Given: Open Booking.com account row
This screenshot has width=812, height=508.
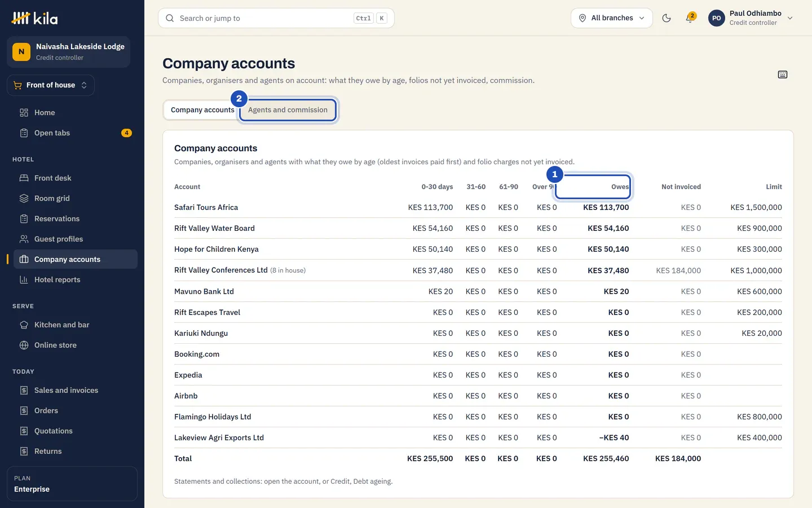Looking at the screenshot, I should (478, 354).
